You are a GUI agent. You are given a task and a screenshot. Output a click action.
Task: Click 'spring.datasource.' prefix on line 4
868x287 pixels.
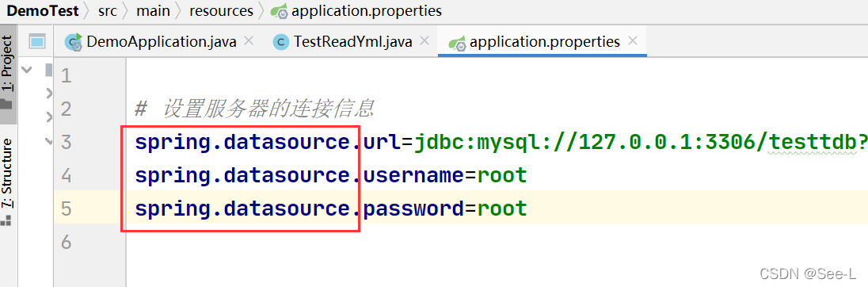249,176
